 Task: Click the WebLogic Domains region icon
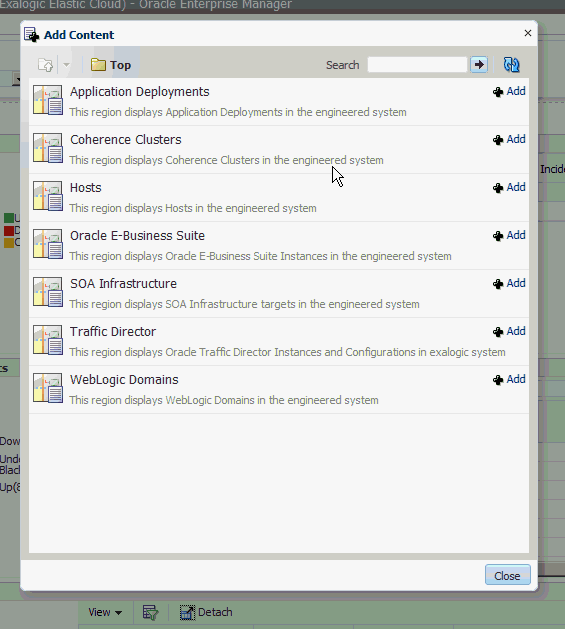tap(47, 388)
